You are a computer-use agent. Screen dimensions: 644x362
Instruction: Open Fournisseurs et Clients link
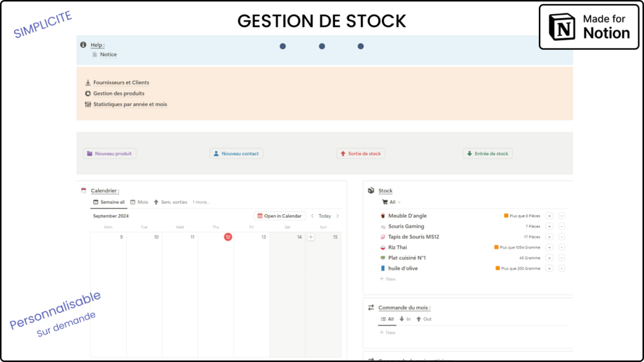121,83
